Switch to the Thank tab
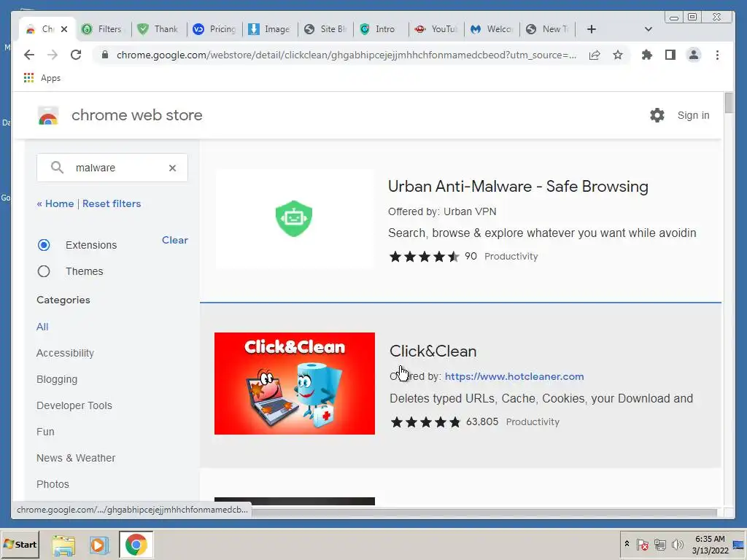The image size is (747, 560). pyautogui.click(x=158, y=29)
